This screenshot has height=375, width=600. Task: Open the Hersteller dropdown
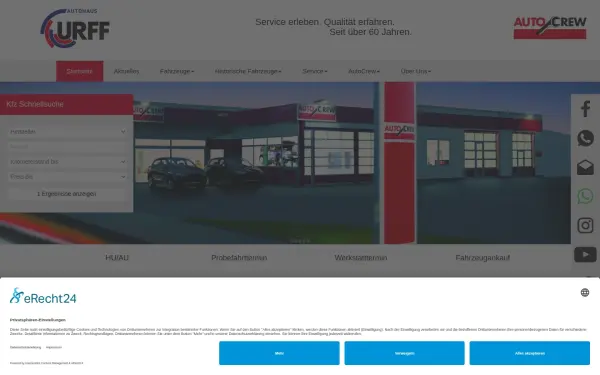point(67,132)
